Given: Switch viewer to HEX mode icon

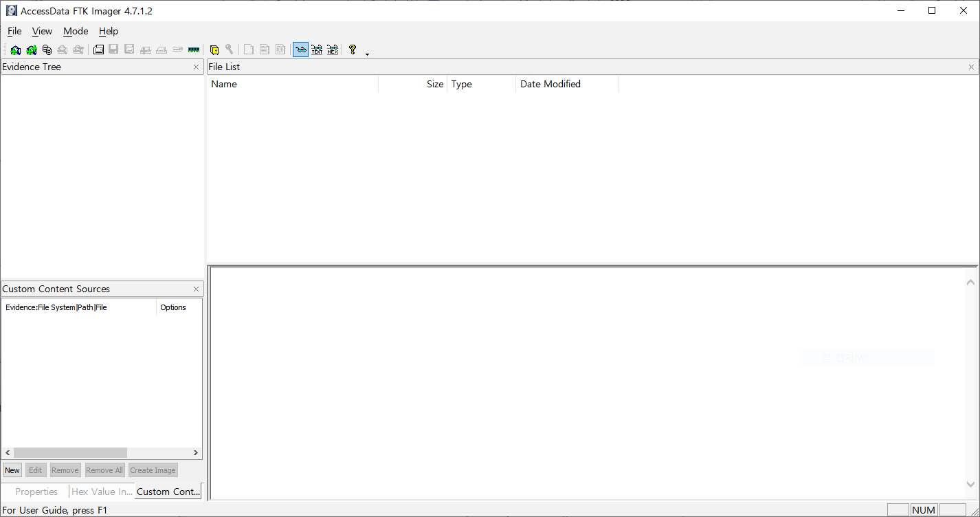Looking at the screenshot, I should 333,49.
